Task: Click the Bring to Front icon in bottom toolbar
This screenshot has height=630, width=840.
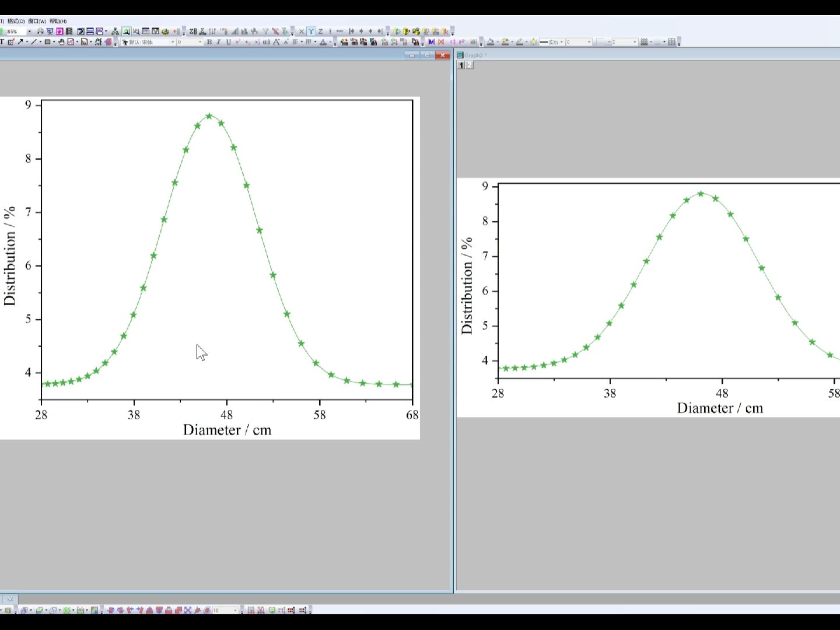Action: point(178,610)
